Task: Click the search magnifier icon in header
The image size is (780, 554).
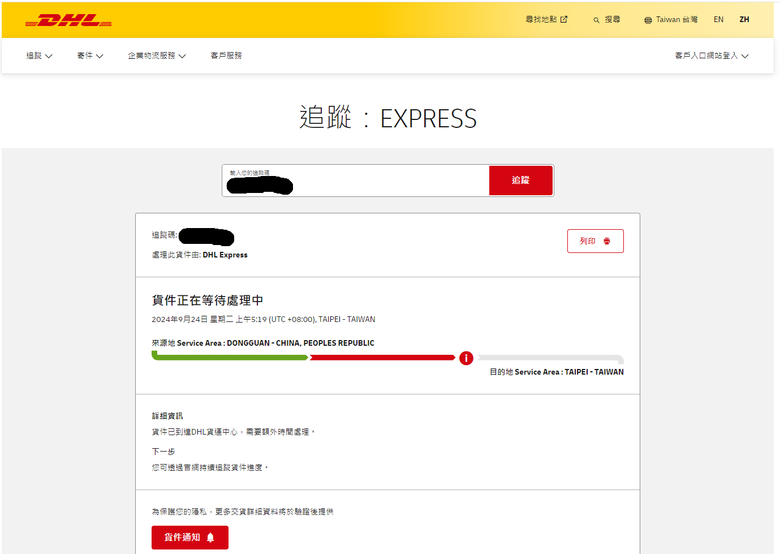Action: [x=596, y=20]
